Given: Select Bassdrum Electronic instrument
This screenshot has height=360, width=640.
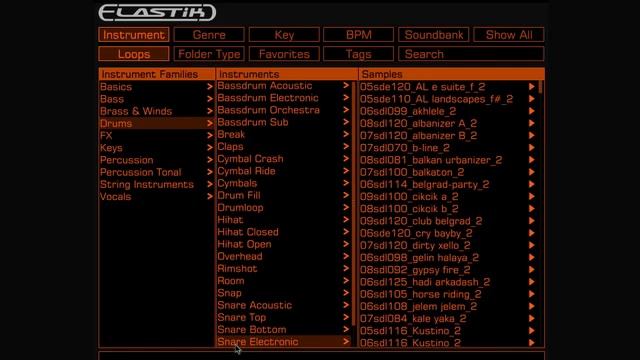Looking at the screenshot, I should tap(283, 98).
